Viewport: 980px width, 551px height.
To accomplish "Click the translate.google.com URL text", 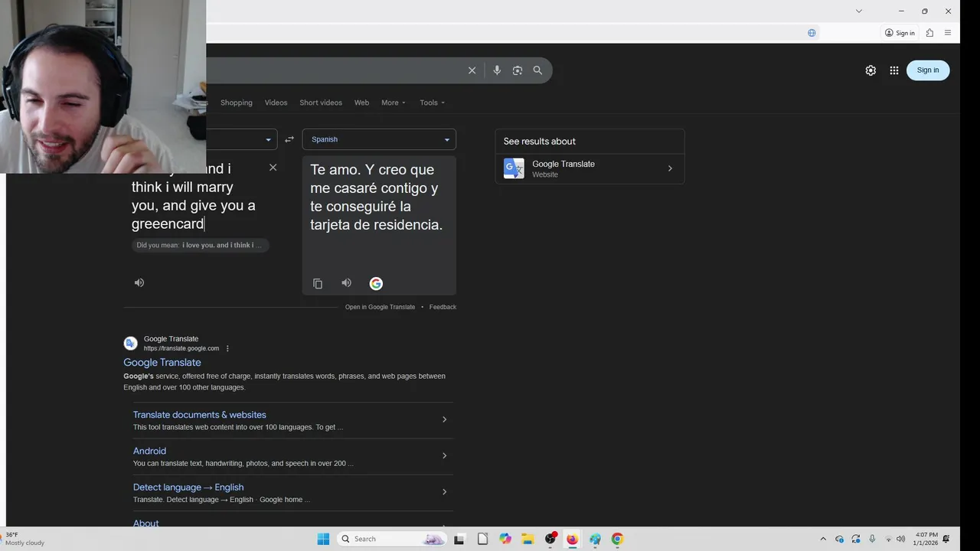I will tap(181, 348).
